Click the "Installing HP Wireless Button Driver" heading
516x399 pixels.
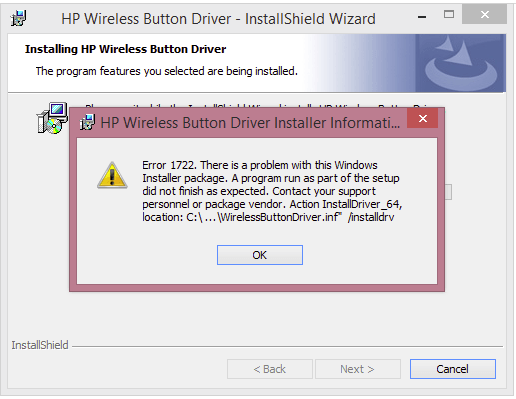[125, 49]
